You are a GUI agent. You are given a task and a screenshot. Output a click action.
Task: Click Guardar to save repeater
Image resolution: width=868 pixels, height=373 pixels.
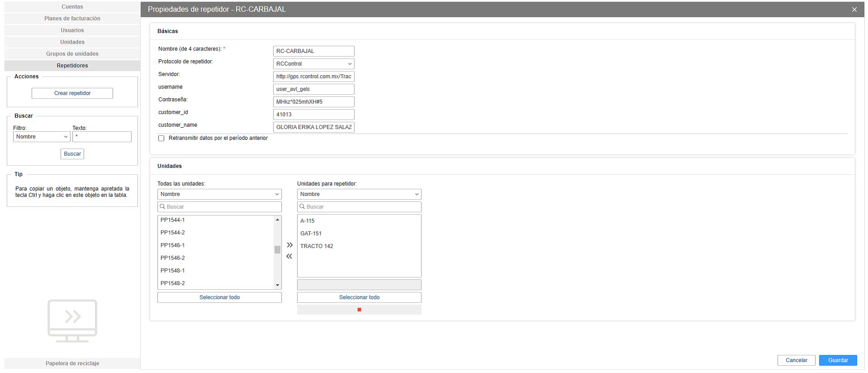pos(838,360)
